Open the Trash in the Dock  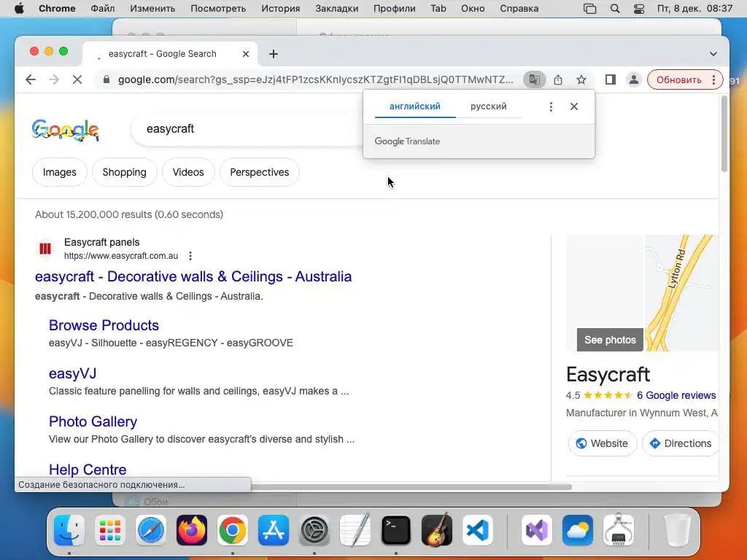click(x=678, y=530)
